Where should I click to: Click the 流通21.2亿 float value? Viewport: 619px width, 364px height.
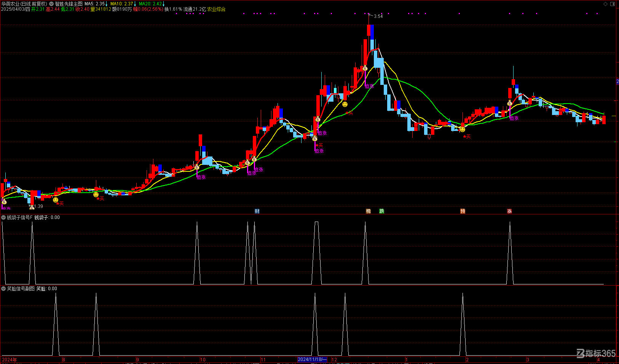point(195,9)
